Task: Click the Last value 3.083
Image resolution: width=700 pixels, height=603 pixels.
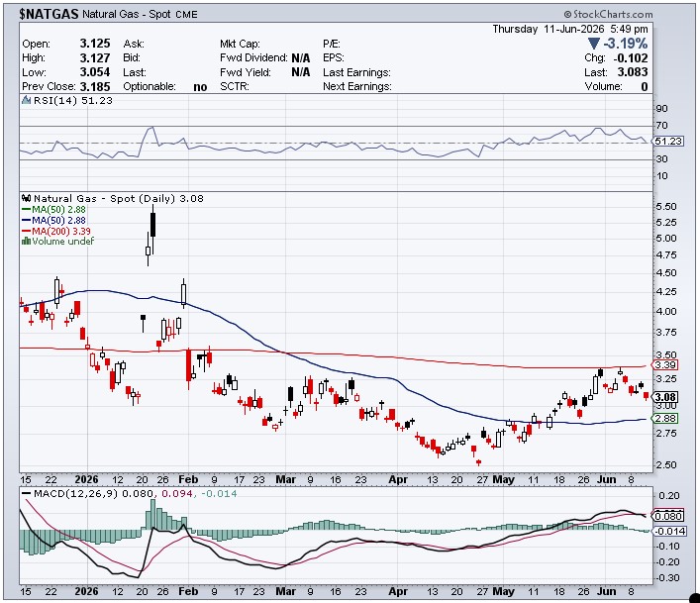Action: [633, 72]
